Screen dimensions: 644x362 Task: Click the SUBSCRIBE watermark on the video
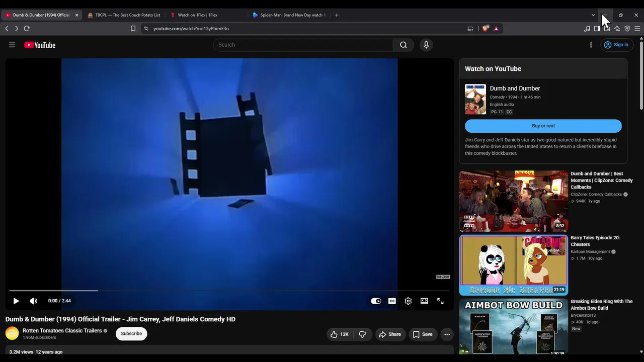(443, 277)
